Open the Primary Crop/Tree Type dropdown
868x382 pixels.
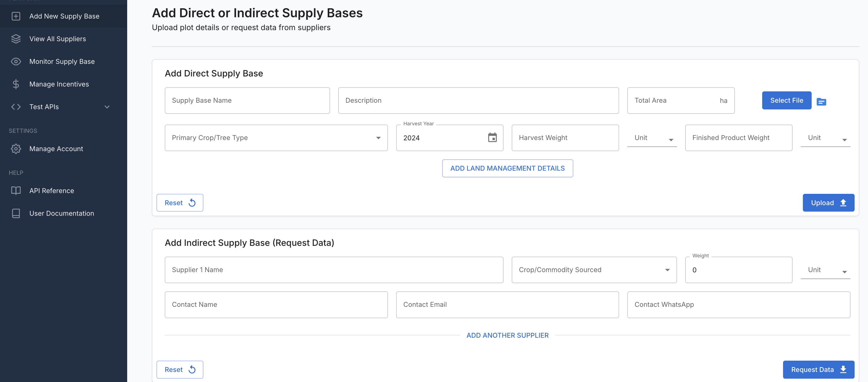276,138
